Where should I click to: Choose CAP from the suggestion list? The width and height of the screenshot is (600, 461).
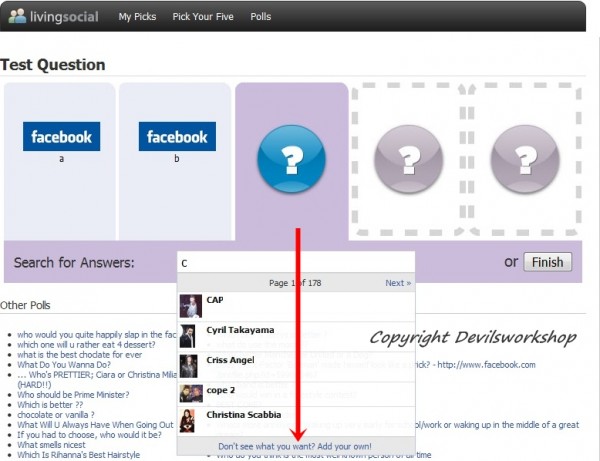pyautogui.click(x=296, y=306)
